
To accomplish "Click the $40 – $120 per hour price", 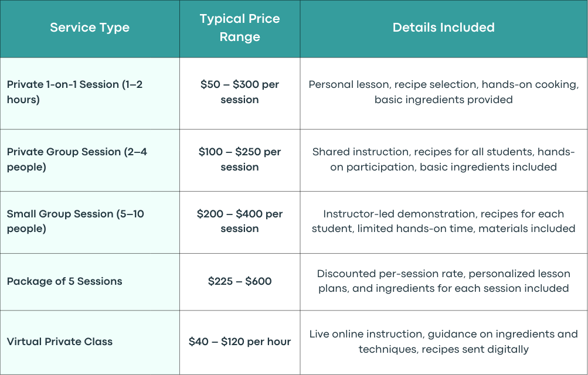I will (240, 342).
